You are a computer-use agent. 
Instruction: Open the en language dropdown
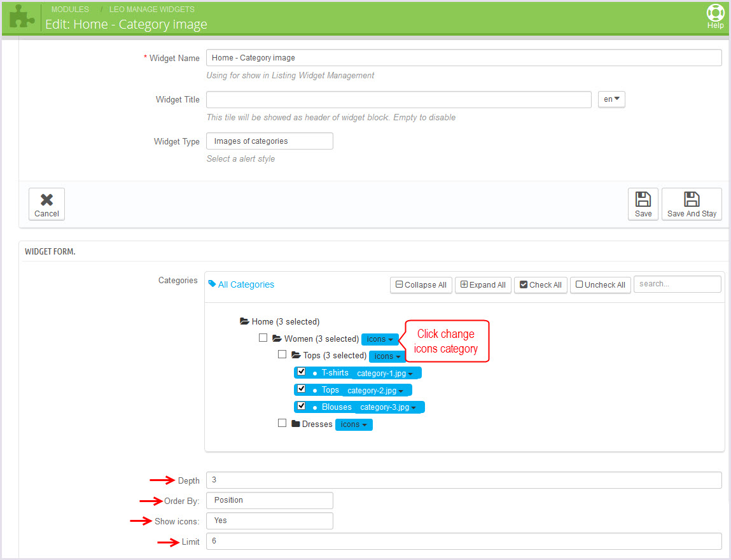click(x=611, y=100)
